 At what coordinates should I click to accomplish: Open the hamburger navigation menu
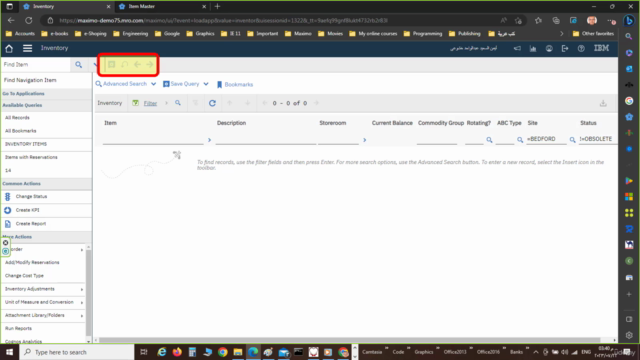click(x=27, y=48)
